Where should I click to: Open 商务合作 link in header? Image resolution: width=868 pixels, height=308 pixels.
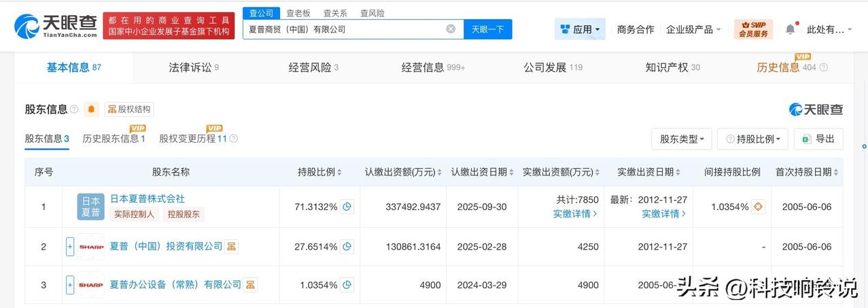coord(636,29)
